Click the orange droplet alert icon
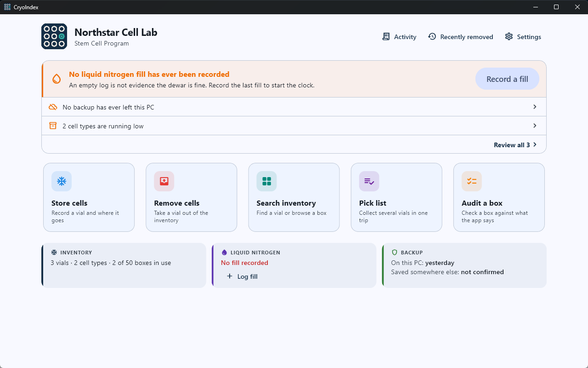This screenshot has width=588, height=368. [x=57, y=79]
